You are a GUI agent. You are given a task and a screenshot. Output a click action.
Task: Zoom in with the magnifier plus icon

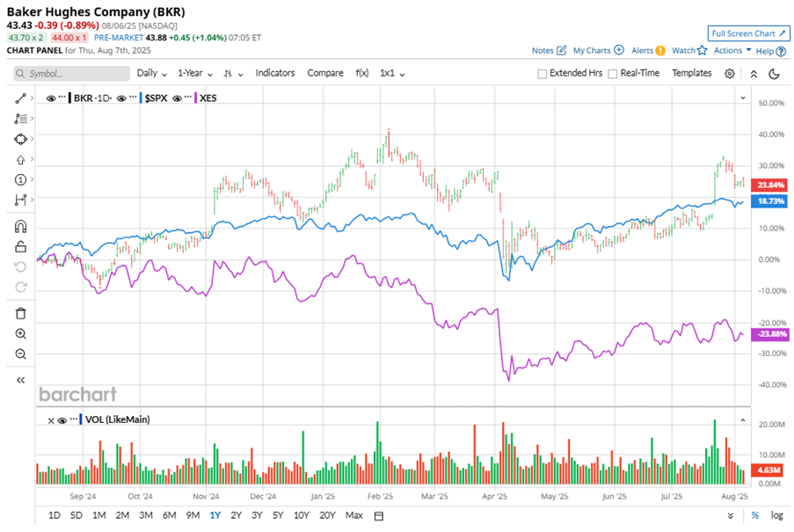click(x=20, y=333)
